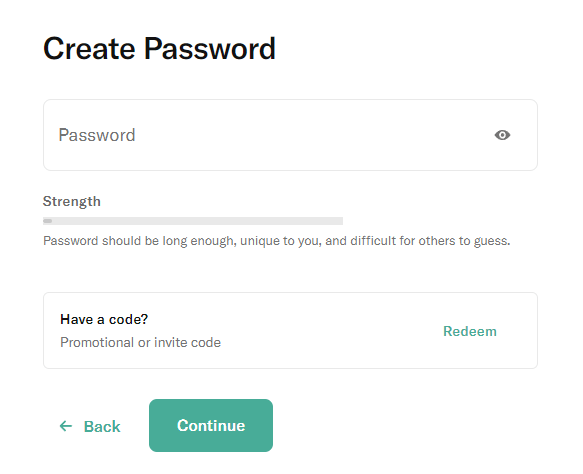This screenshot has height=474, width=583.
Task: Click the Password placeholder text
Action: 97,135
